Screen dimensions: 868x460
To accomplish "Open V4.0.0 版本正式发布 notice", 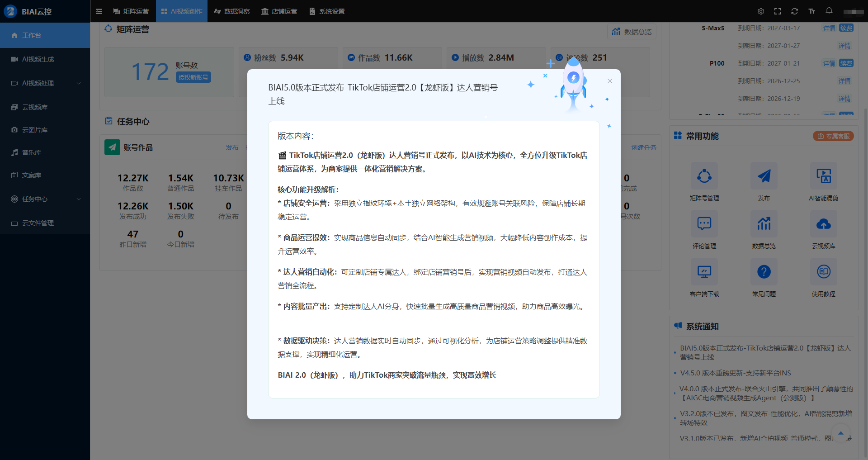I will [766, 393].
